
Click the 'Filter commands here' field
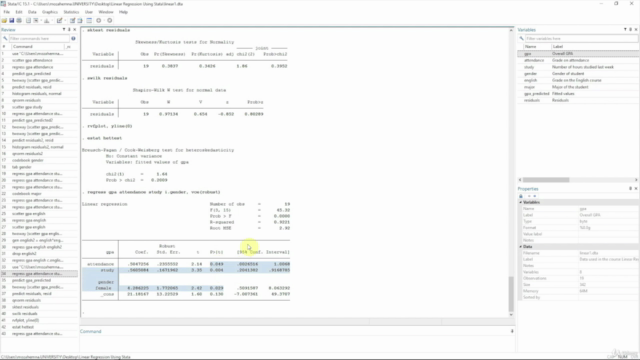click(39, 38)
